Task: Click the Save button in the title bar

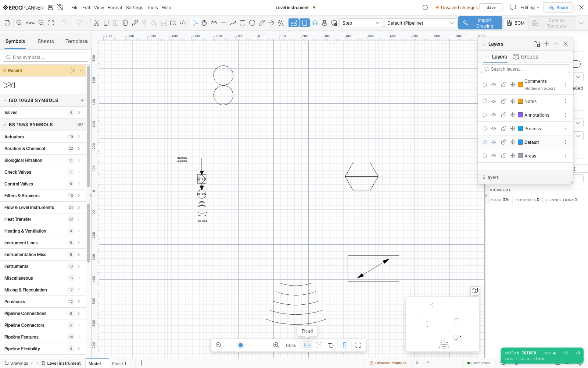Action: (491, 7)
